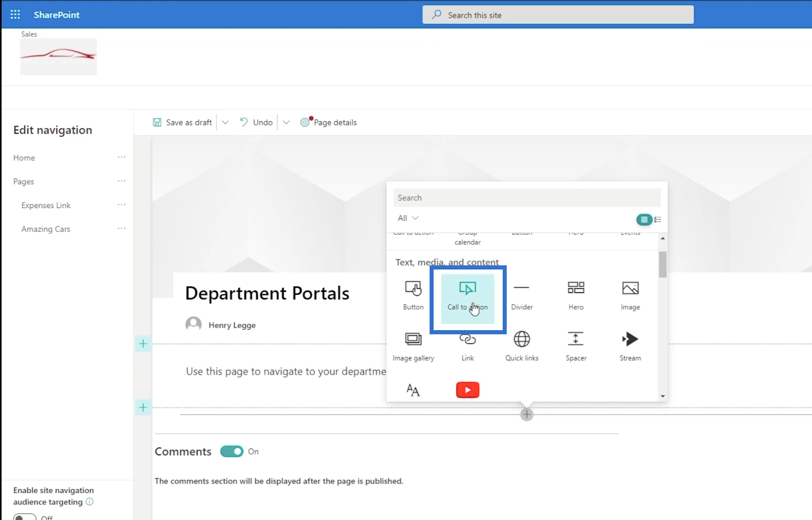Screen dimensions: 812x520
Task: Click the Save as draft button
Action: (183, 122)
